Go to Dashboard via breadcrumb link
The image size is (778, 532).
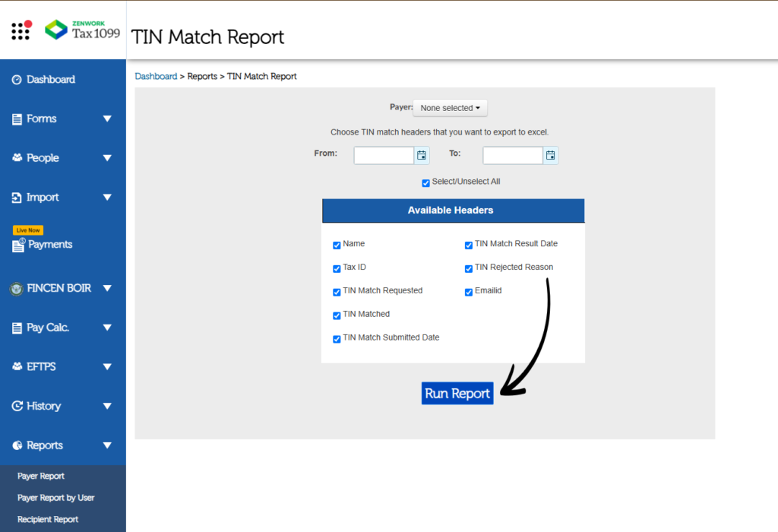pos(156,76)
